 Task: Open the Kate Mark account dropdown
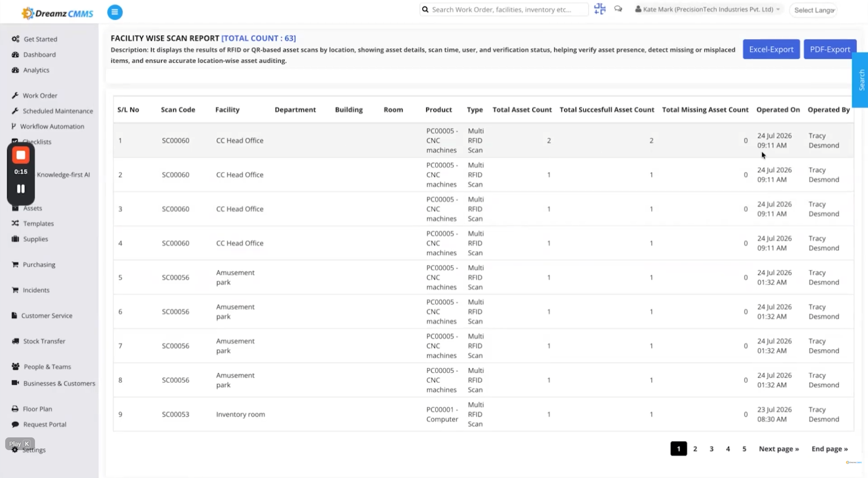pos(707,9)
